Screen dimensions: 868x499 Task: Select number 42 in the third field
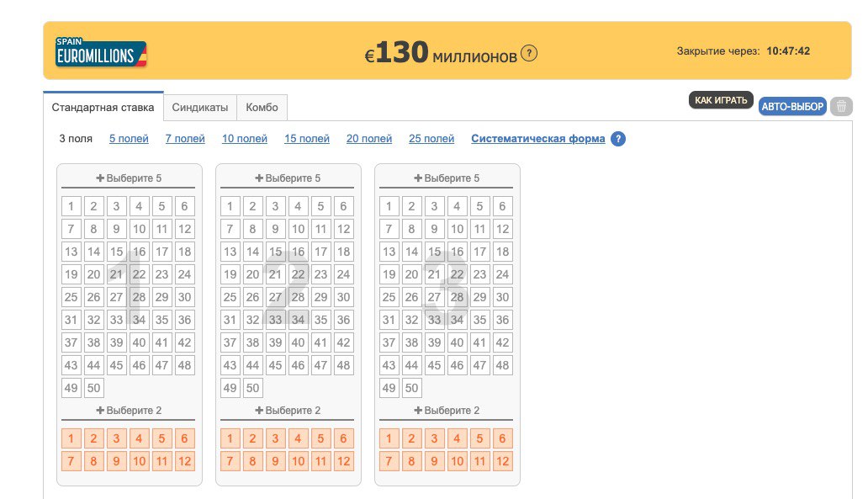[502, 342]
